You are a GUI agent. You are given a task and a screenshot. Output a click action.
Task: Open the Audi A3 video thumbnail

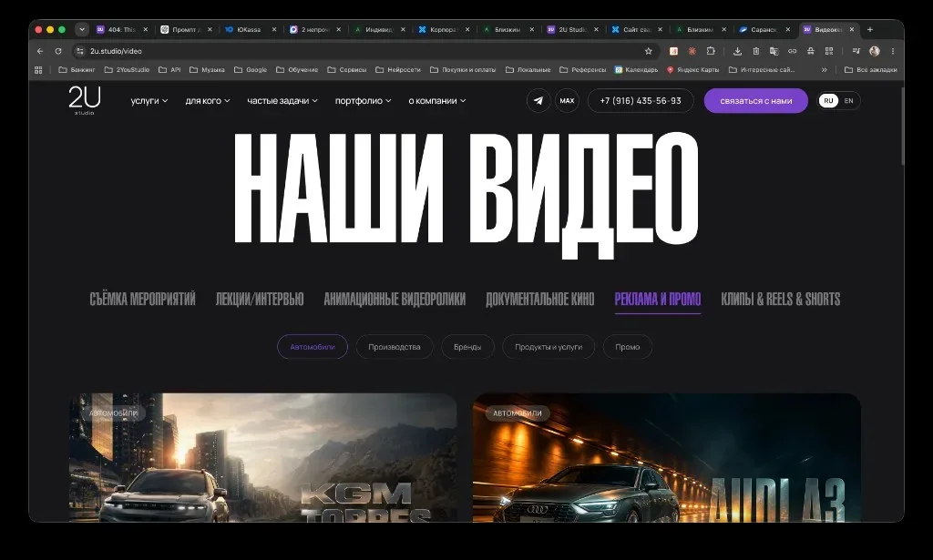pyautogui.click(x=666, y=458)
